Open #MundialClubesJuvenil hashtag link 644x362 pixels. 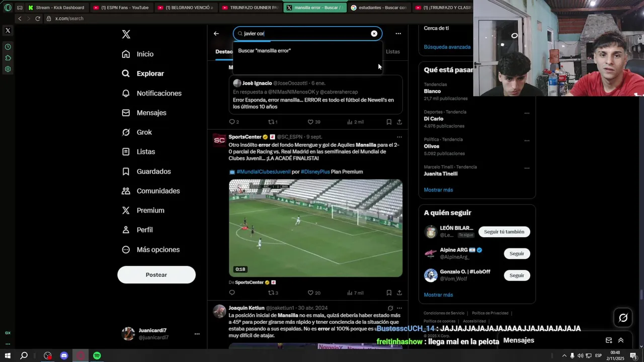coord(264,172)
